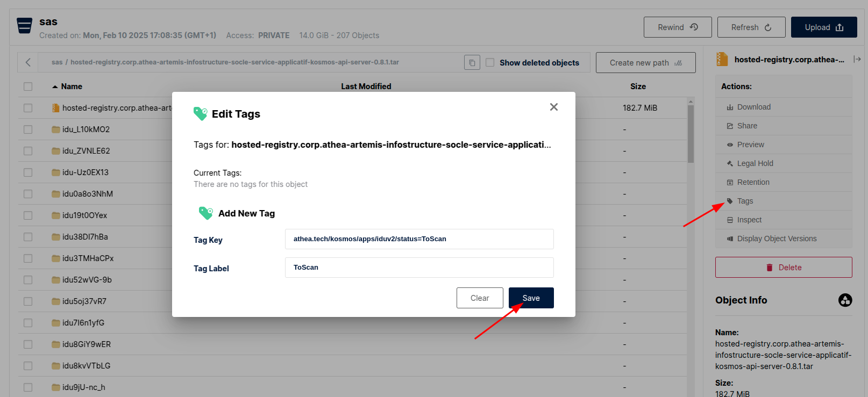This screenshot has width=868, height=397.
Task: Click the back arrow in path bar
Action: [x=28, y=62]
